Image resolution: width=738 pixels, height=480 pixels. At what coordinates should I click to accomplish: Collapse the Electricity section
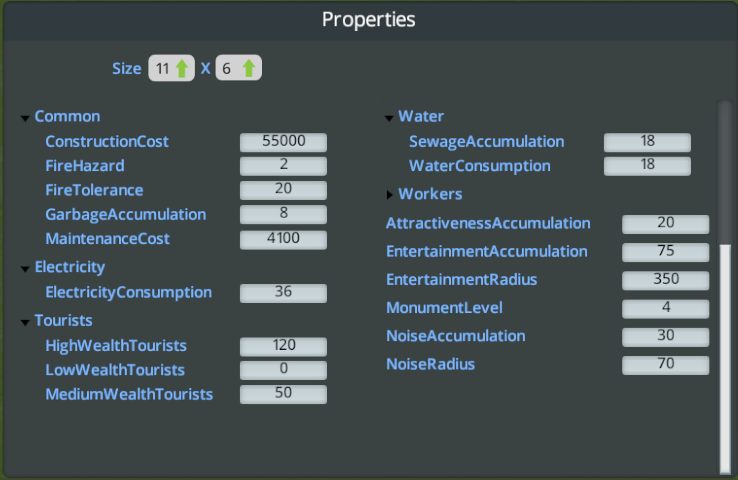pos(25,269)
